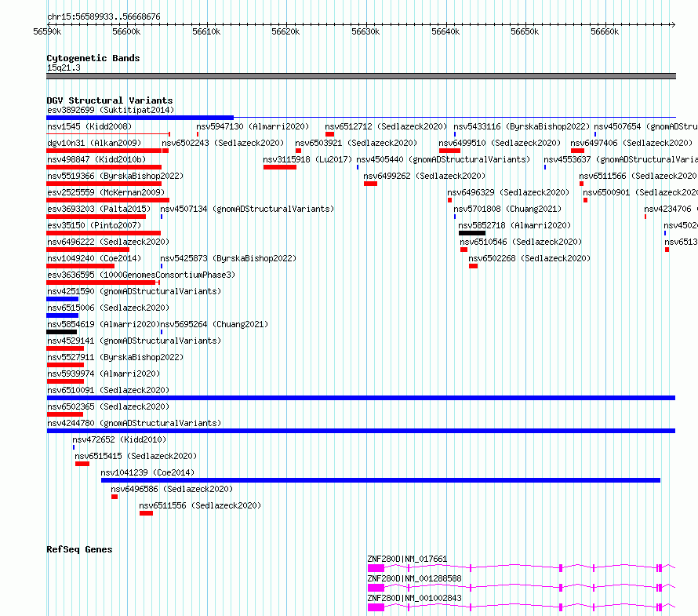Select dgv10n31 (Alkan2009) variant label

[94, 143]
